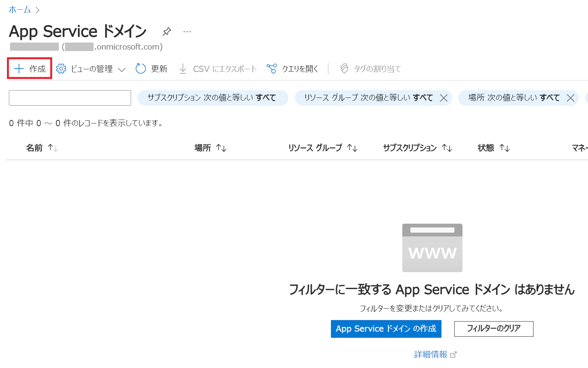This screenshot has width=588, height=368.
Task: Sort by the 名前 column arrows
Action: (53, 148)
